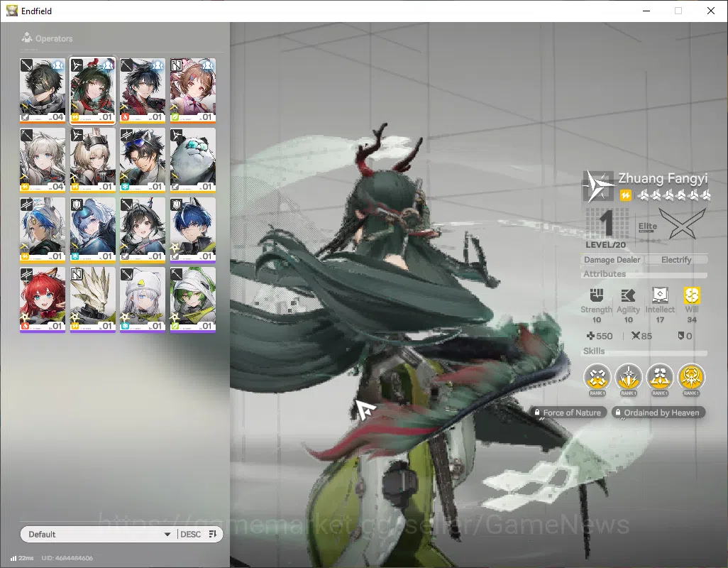
Task: Click the large crossed Elite emblem
Action: (x=683, y=224)
